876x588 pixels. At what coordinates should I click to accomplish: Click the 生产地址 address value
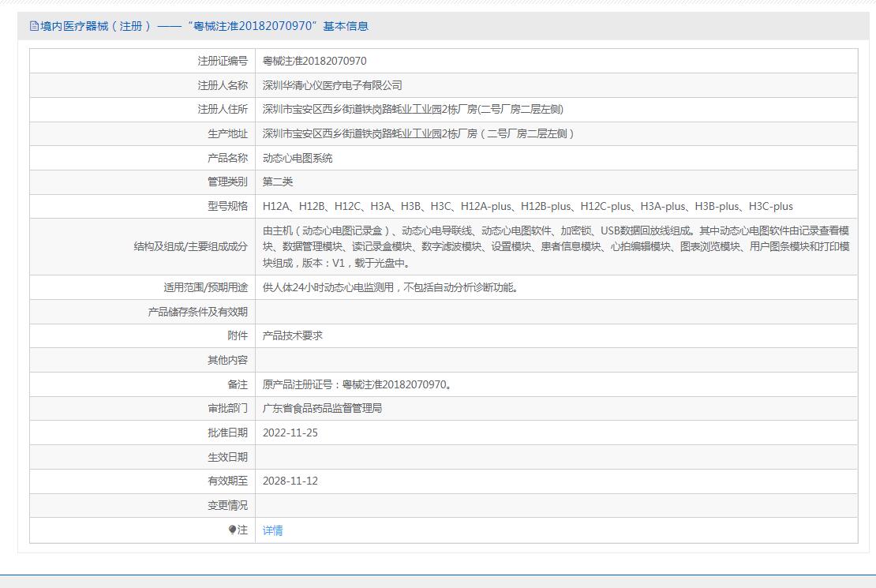coord(418,133)
